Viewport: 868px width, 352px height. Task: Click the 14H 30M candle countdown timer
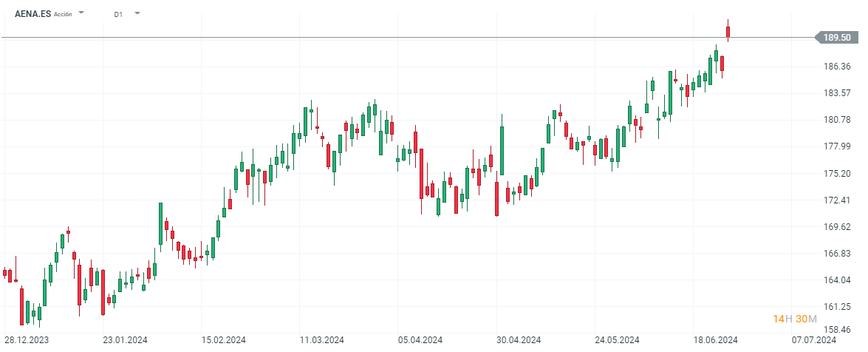[794, 319]
